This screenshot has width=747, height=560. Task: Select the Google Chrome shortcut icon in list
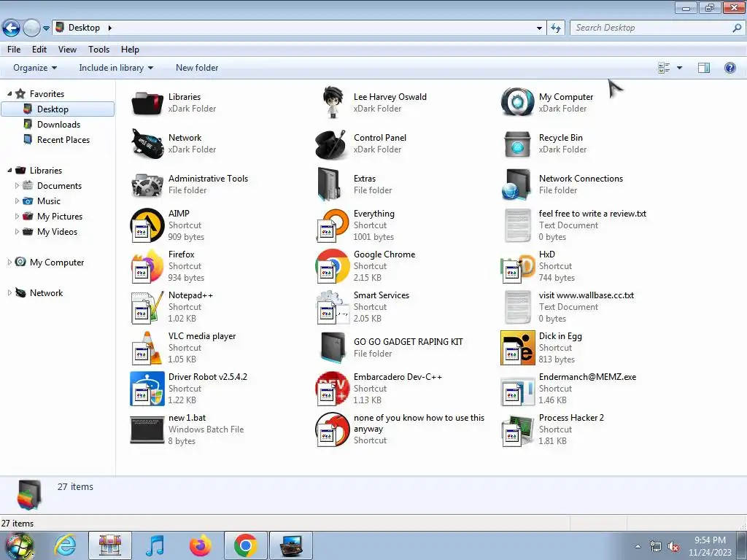333,266
